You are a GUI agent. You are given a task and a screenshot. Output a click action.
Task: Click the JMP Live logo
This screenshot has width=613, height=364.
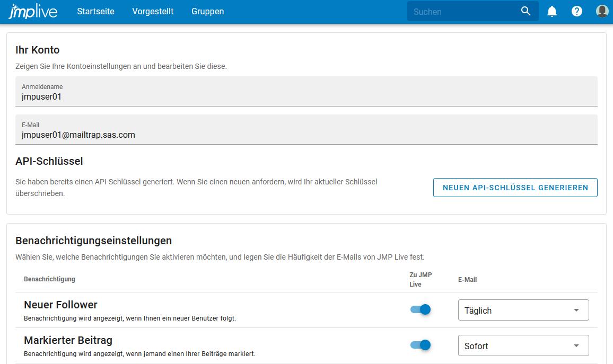33,11
